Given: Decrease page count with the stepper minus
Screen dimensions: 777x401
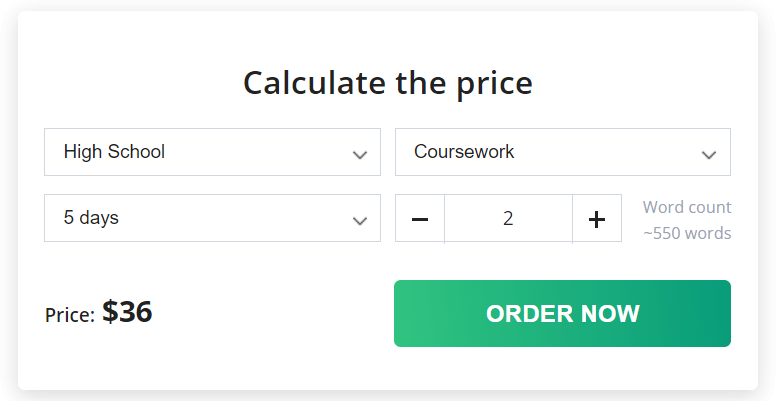Looking at the screenshot, I should tap(420, 218).
